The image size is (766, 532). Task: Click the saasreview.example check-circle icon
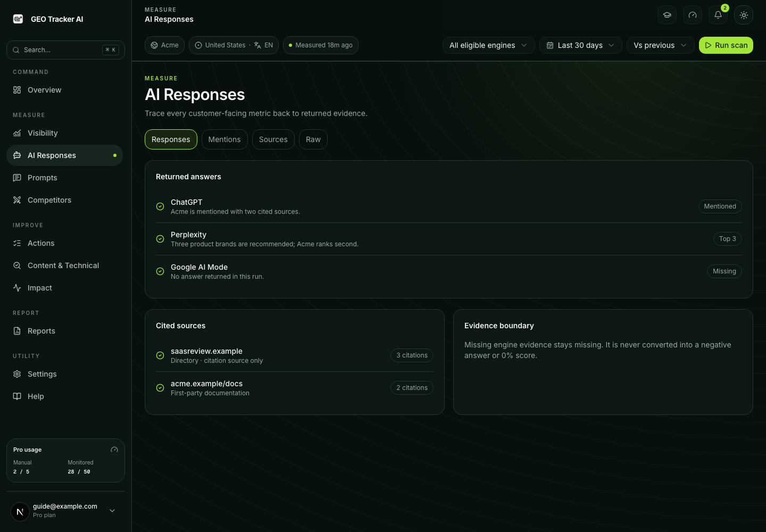tap(160, 355)
